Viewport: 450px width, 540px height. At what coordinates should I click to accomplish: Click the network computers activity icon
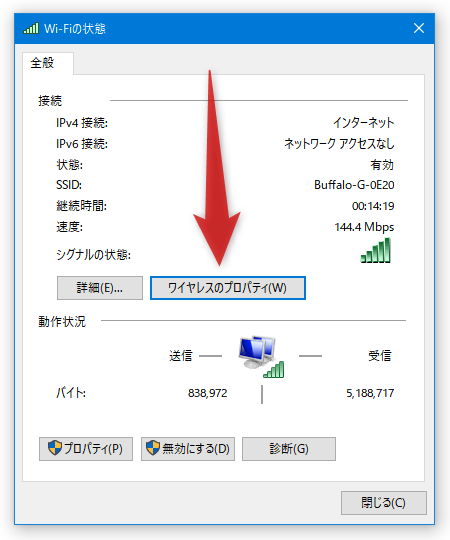(x=261, y=356)
